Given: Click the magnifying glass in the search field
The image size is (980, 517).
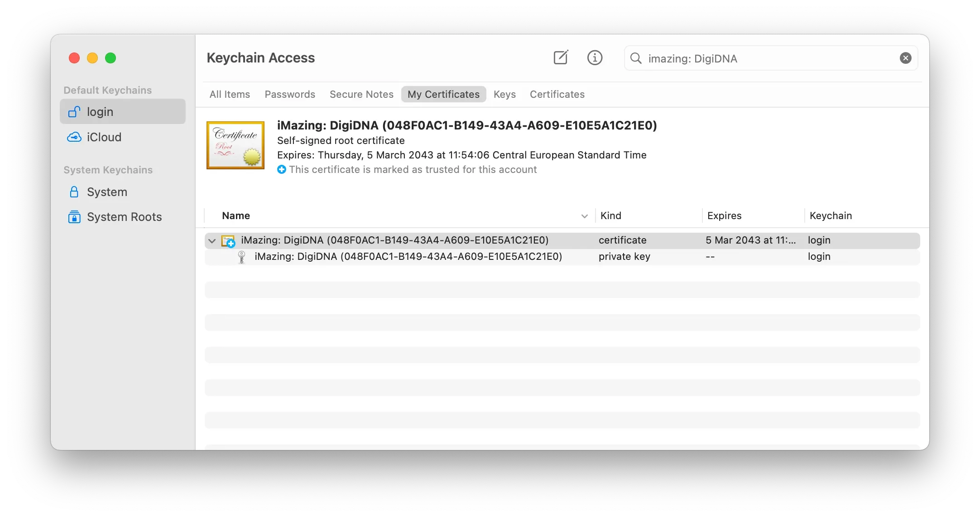Looking at the screenshot, I should coord(636,58).
